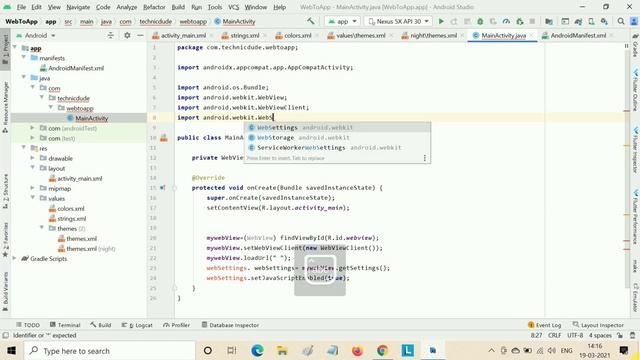The image size is (640, 360).
Task: Click the override gutter icon on line 15
Action: pyautogui.click(x=162, y=188)
